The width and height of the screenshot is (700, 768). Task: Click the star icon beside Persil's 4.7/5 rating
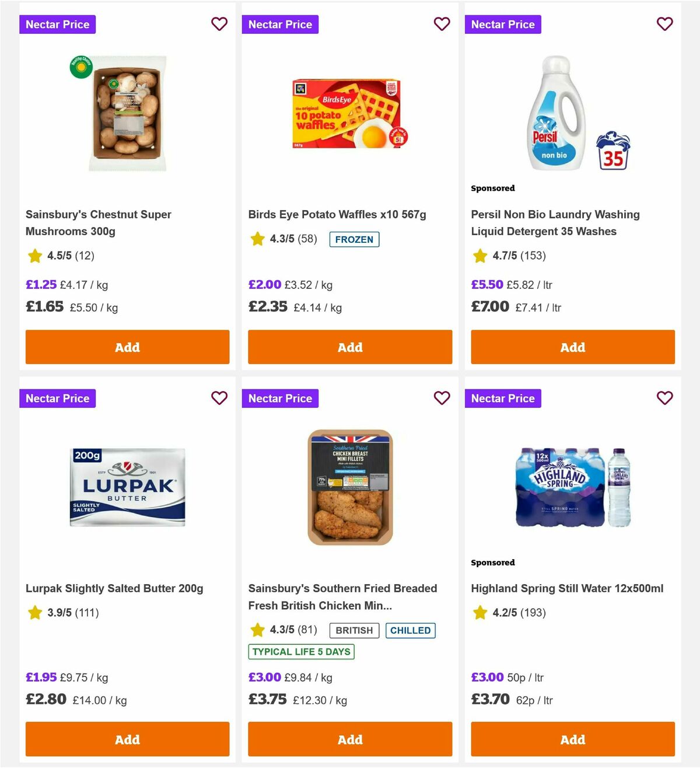[x=480, y=256]
